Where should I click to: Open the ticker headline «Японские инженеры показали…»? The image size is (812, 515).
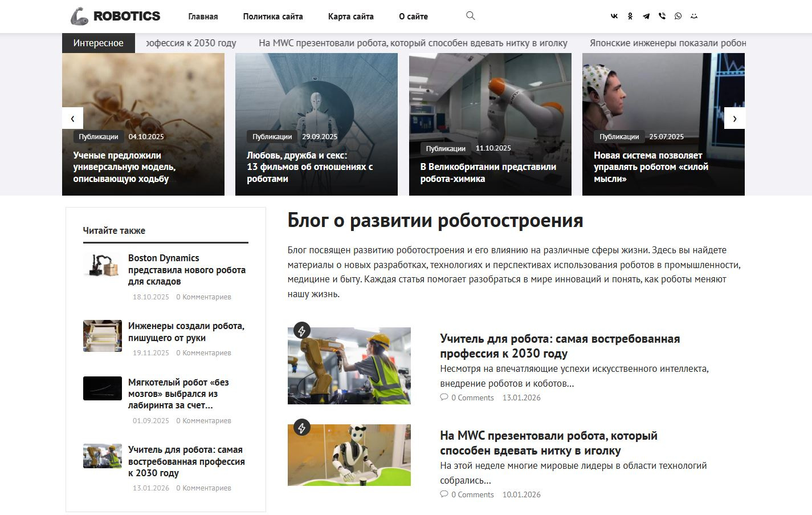coord(668,43)
